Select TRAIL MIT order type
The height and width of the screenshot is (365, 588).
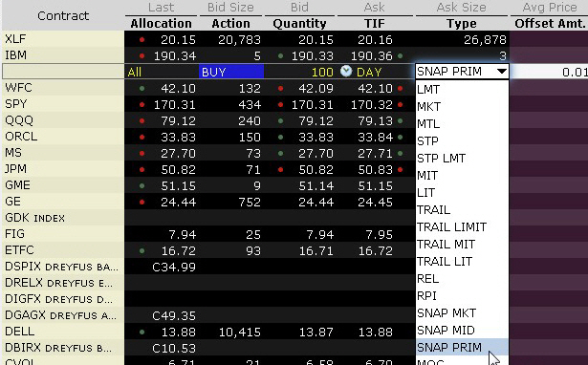462,245
